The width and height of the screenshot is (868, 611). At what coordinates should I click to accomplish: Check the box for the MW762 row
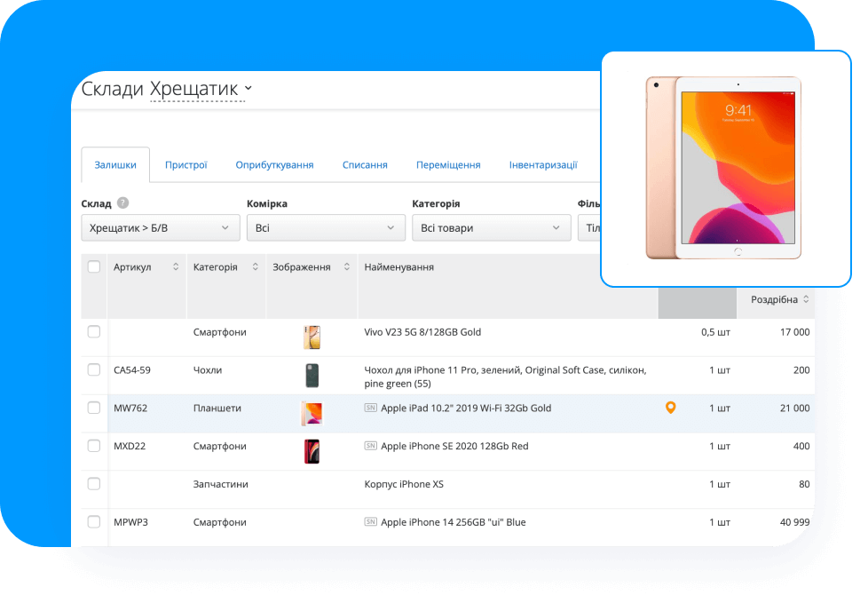click(94, 408)
